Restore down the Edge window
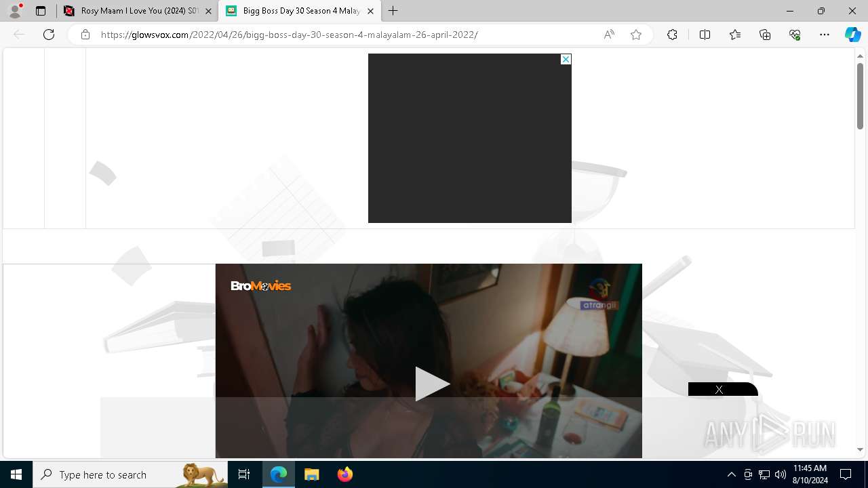The height and width of the screenshot is (488, 868). (821, 11)
